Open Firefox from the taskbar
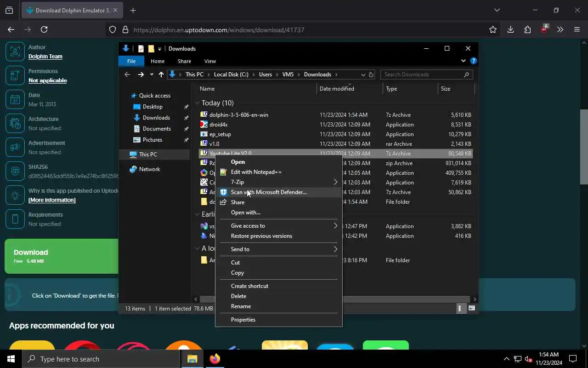 point(215,359)
